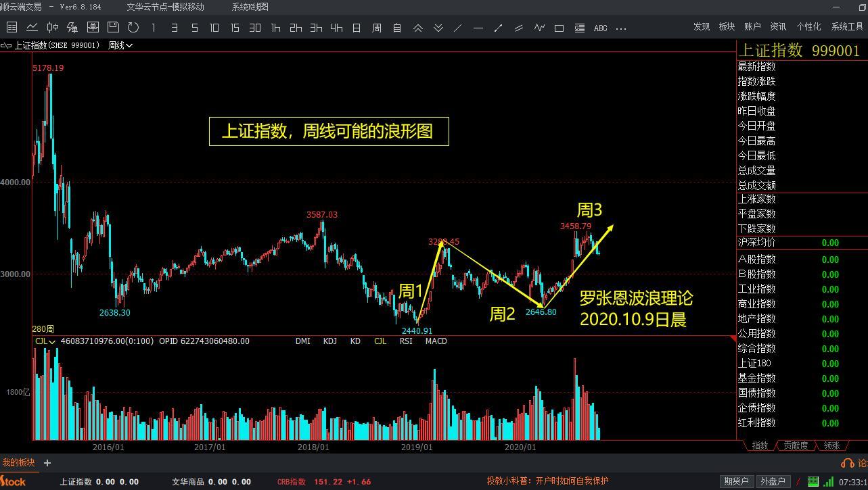
Task: Switch to the weekly (周) period
Action: tap(377, 28)
